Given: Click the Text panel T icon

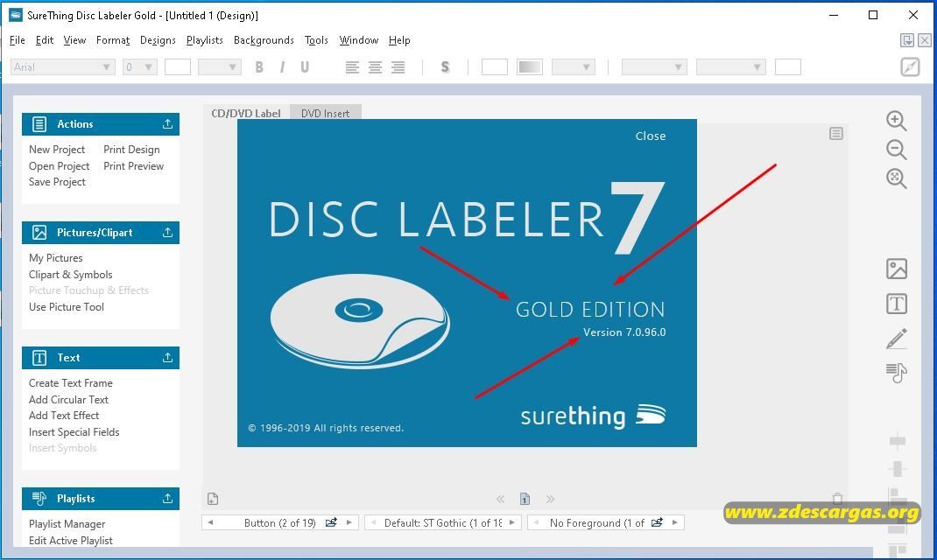Looking at the screenshot, I should [x=39, y=358].
